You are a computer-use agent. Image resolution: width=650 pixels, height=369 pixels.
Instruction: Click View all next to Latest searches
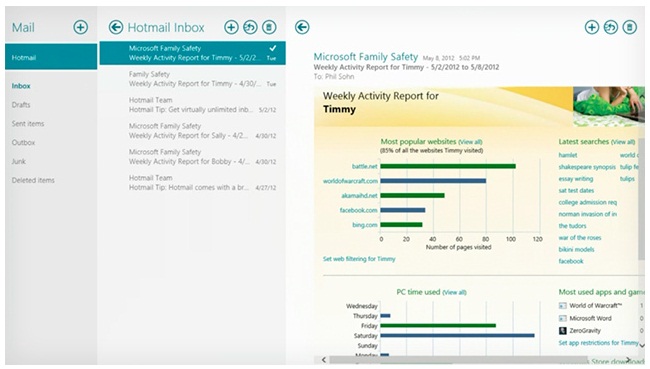[623, 142]
